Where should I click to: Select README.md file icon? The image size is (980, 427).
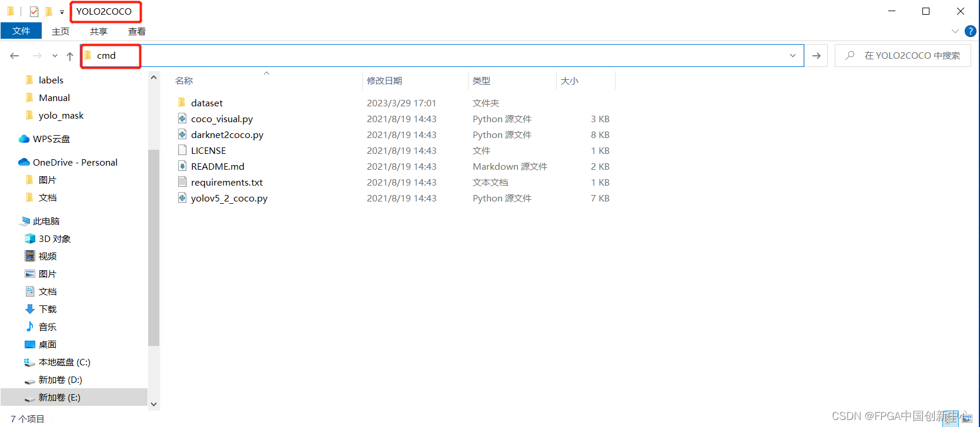[x=182, y=166]
